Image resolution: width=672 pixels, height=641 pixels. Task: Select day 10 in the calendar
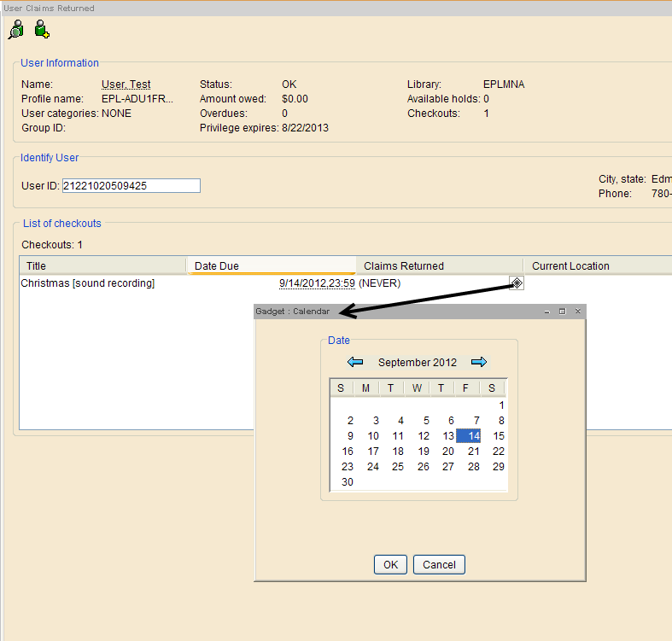pos(368,436)
